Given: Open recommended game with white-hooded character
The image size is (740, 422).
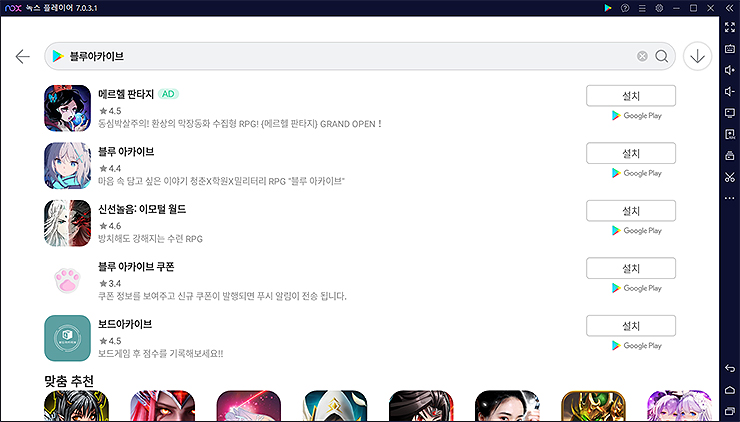Looking at the screenshot, I should pyautogui.click(x=335, y=406).
